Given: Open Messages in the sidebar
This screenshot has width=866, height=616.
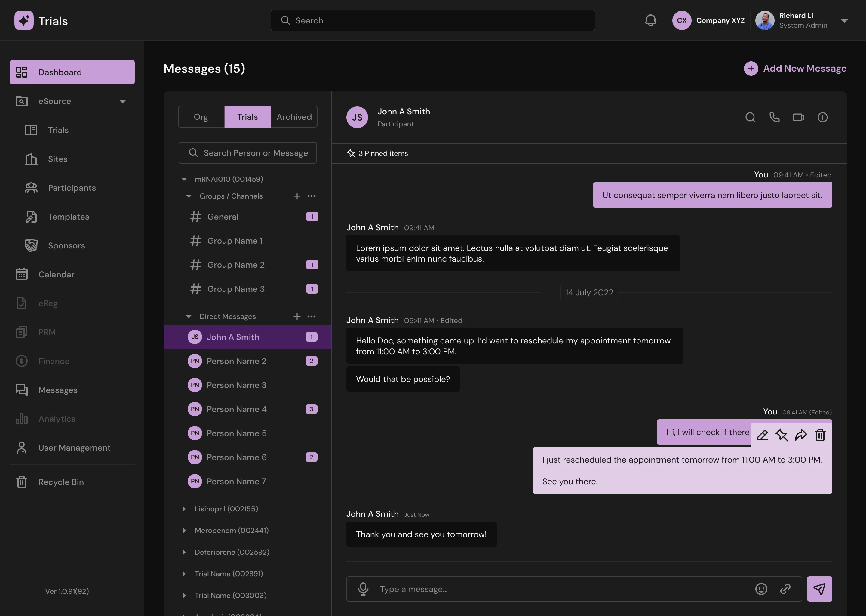Looking at the screenshot, I should tap(72, 390).
